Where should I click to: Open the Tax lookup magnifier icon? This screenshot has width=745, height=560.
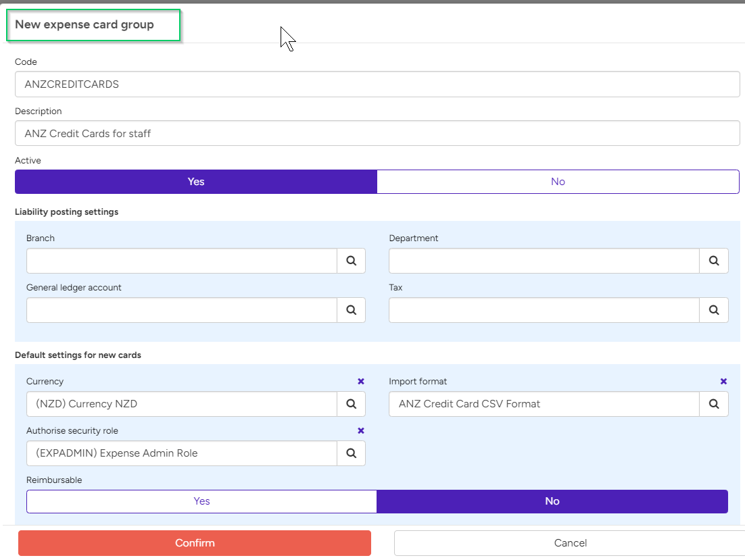tap(714, 310)
